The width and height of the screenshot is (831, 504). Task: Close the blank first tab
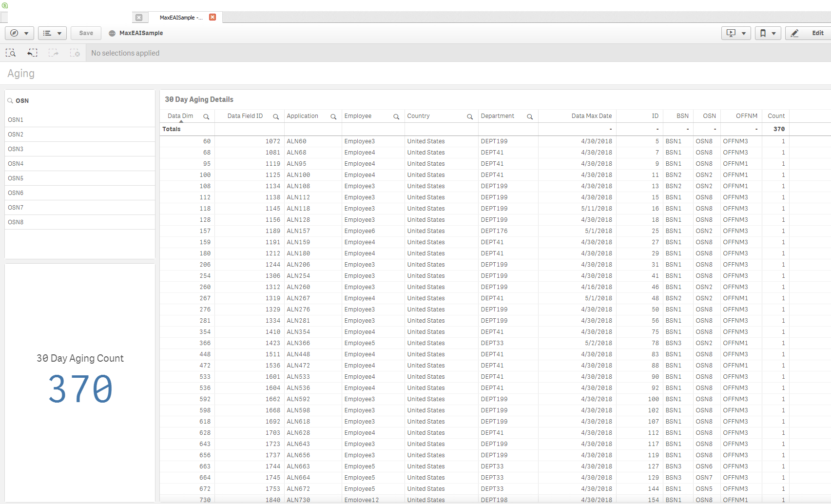coord(139,18)
